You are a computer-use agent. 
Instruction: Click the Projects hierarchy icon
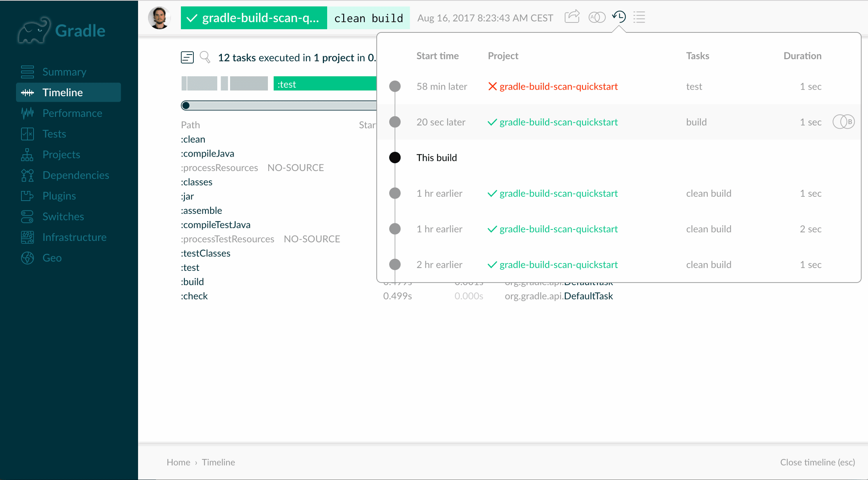[x=27, y=154]
